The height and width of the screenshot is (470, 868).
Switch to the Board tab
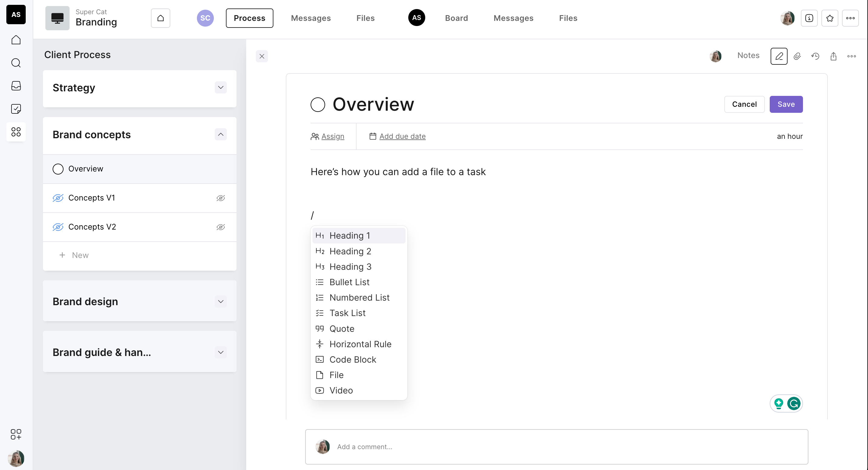pos(456,18)
